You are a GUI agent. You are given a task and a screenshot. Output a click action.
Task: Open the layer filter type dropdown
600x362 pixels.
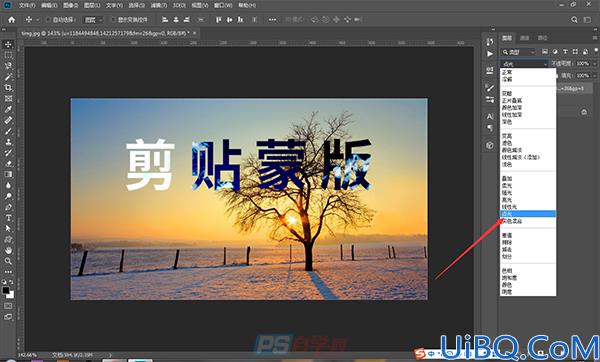coord(518,52)
